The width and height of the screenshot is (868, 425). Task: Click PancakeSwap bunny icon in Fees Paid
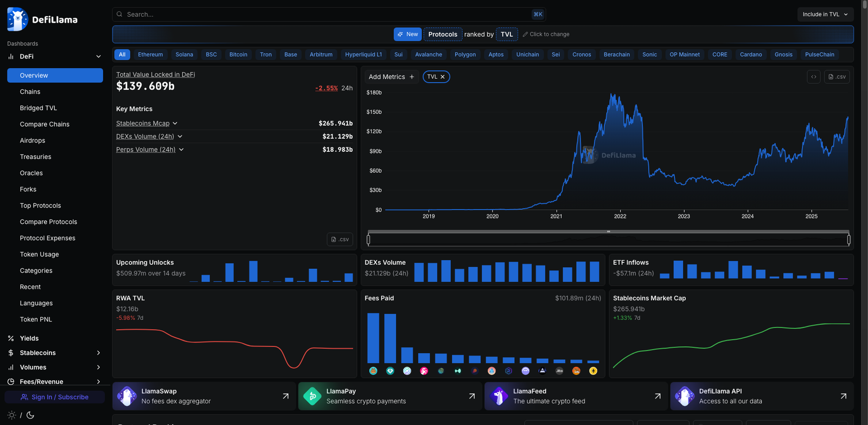tap(373, 371)
